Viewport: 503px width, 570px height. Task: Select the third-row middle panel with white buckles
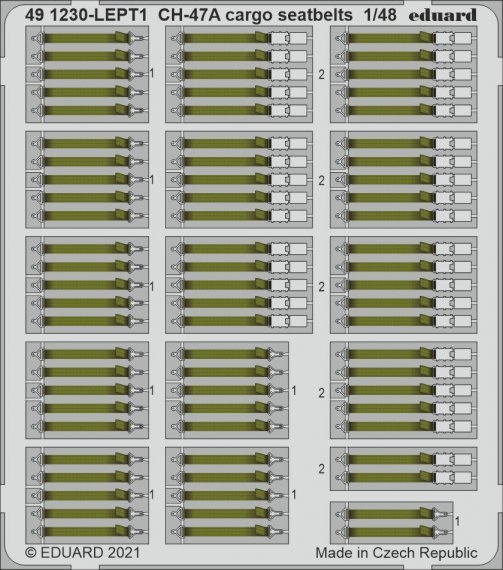[x=239, y=285]
